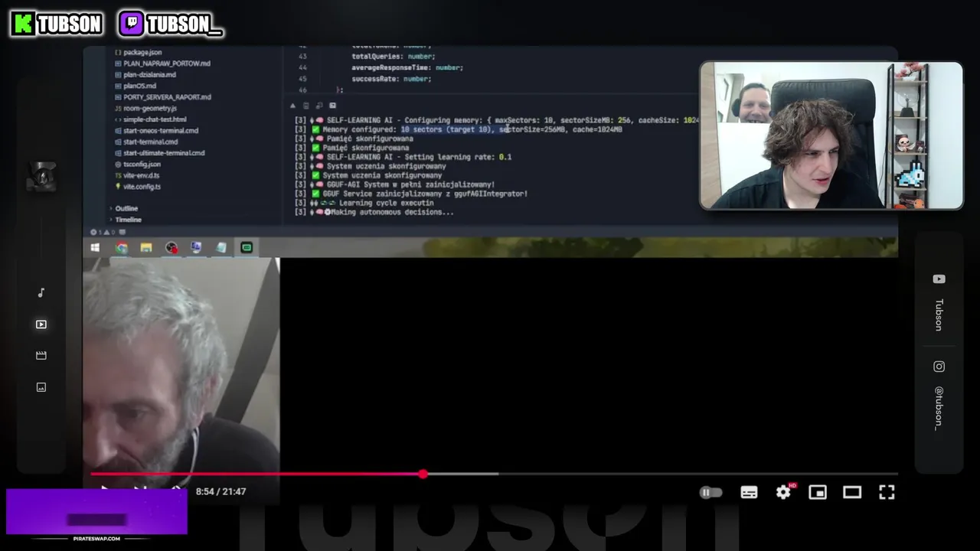
Task: Open the YouTube player settings gear
Action: (x=783, y=492)
